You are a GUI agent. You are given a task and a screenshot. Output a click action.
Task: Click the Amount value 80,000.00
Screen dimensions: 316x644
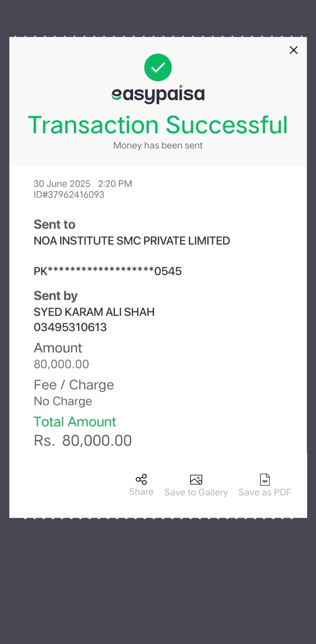61,364
